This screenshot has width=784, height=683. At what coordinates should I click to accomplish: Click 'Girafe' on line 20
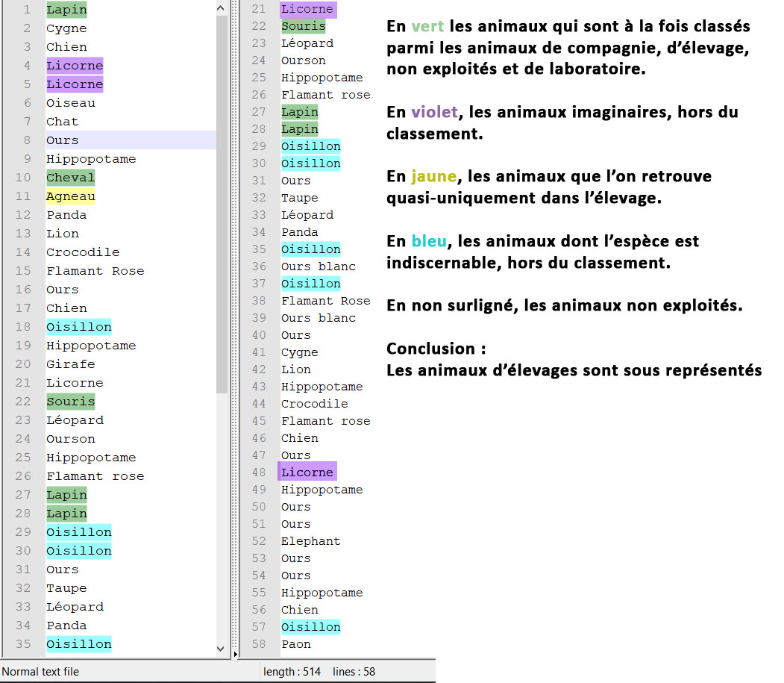click(70, 364)
